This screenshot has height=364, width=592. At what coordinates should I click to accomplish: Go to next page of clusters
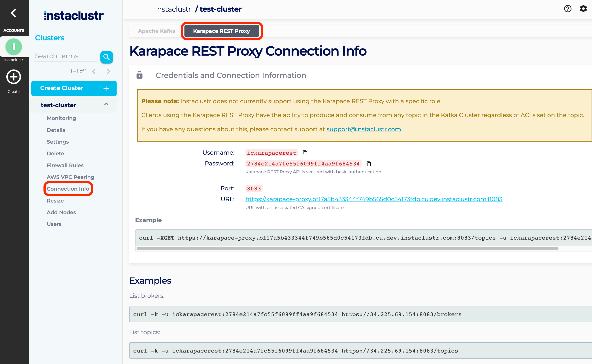[109, 71]
